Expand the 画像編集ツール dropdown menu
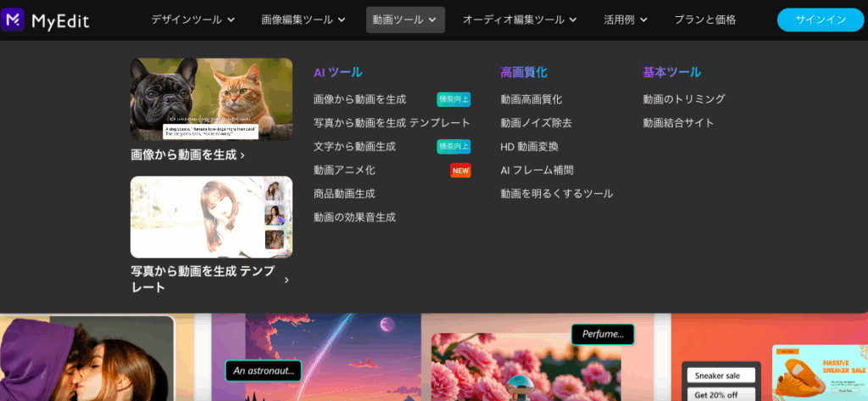The width and height of the screenshot is (868, 401). click(x=303, y=19)
